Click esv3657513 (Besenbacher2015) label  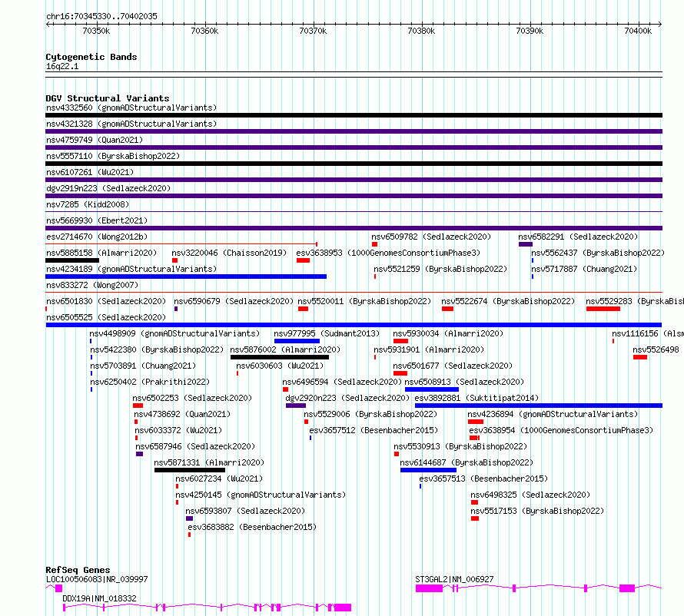point(483,479)
